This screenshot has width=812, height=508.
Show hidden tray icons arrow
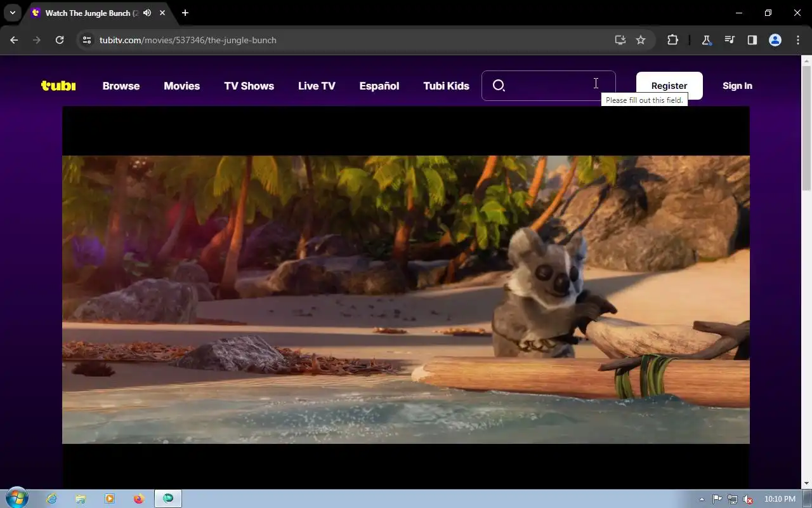click(702, 499)
